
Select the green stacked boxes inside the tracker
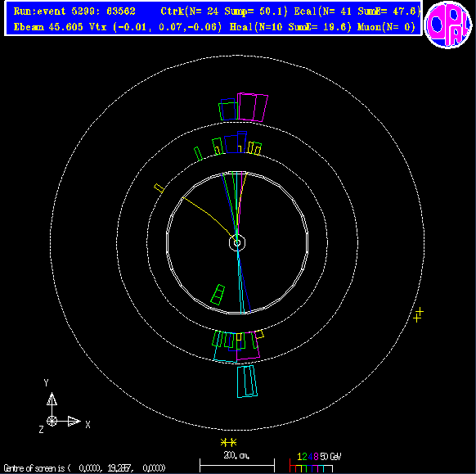pos(218,295)
